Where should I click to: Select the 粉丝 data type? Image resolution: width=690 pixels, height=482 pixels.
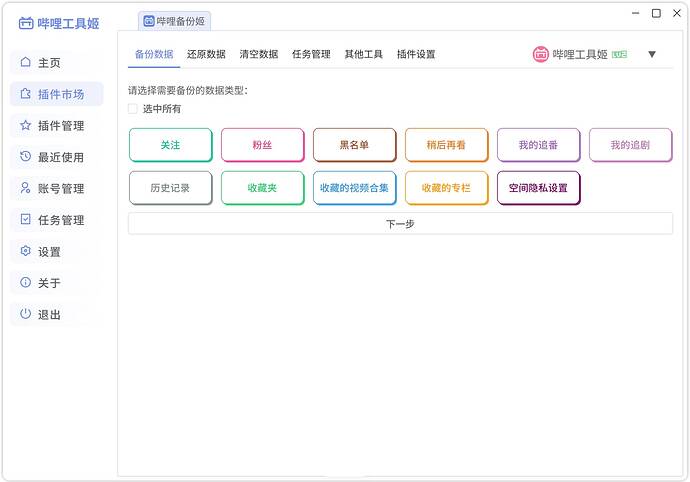coord(263,145)
